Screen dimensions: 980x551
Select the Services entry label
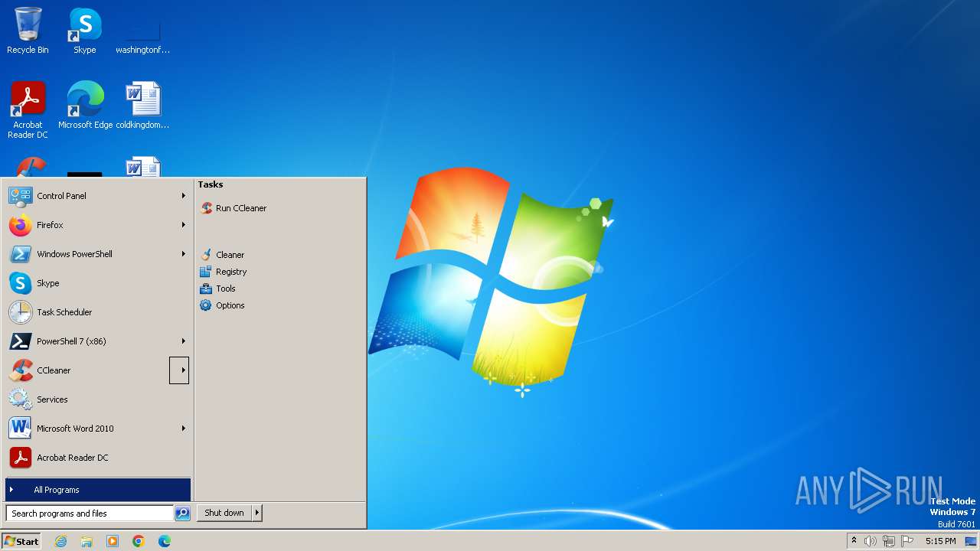pyautogui.click(x=52, y=399)
